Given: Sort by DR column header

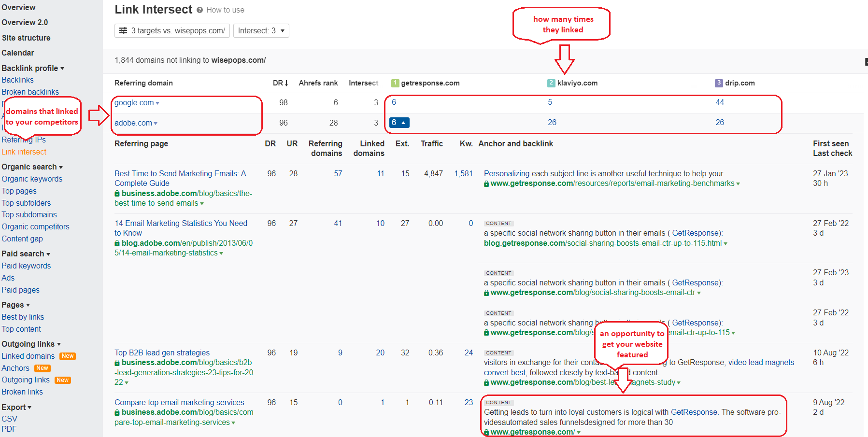Looking at the screenshot, I should click(x=280, y=83).
